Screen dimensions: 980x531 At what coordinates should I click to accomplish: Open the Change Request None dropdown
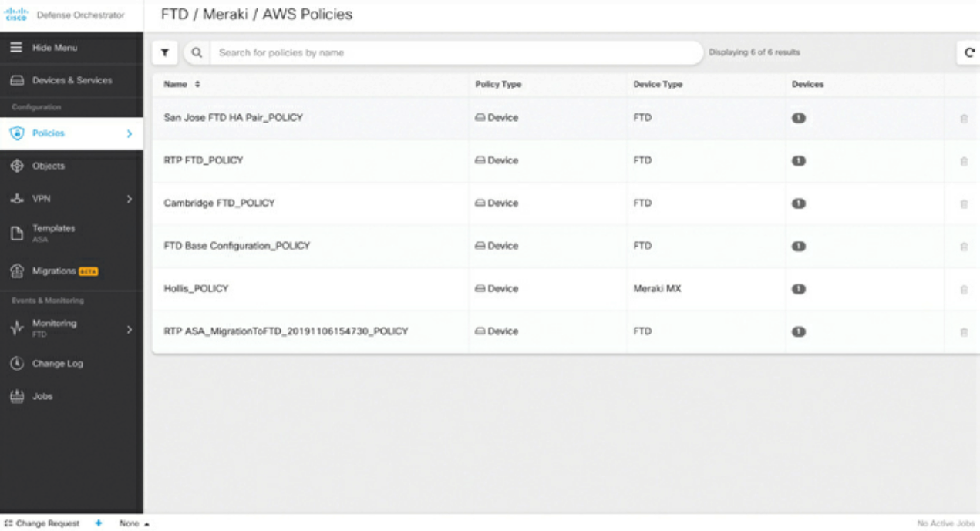(133, 523)
